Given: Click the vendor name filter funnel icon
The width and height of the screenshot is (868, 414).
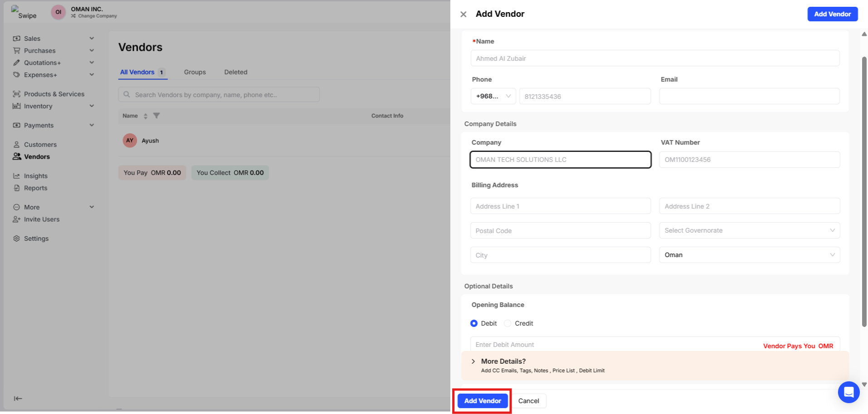Looking at the screenshot, I should pos(157,116).
